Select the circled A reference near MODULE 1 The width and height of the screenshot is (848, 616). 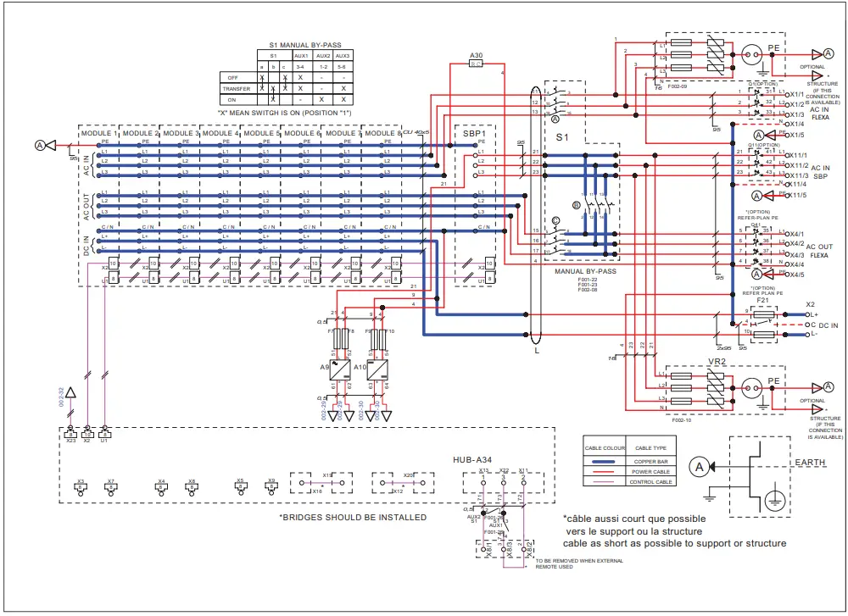39,144
